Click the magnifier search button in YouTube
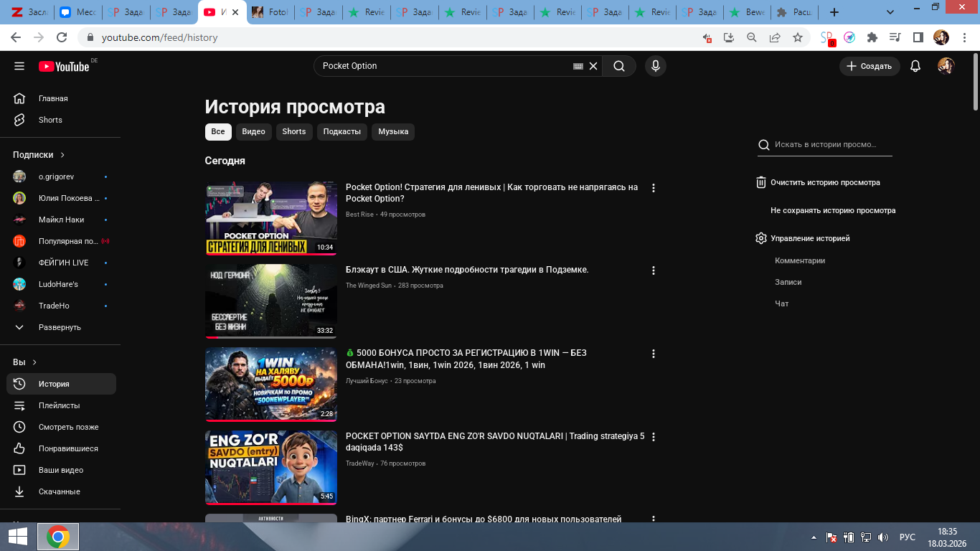Screen dimensions: 980x551 pyautogui.click(x=619, y=66)
